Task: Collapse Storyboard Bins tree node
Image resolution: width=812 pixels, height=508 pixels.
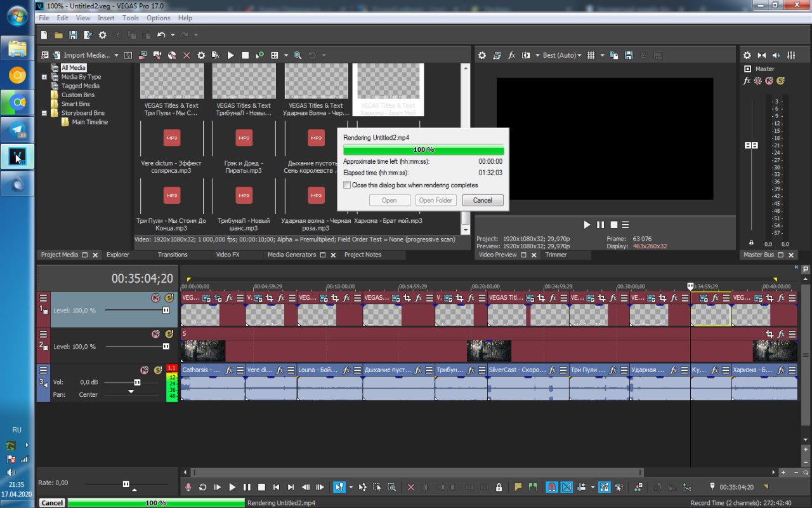Action: [44, 113]
